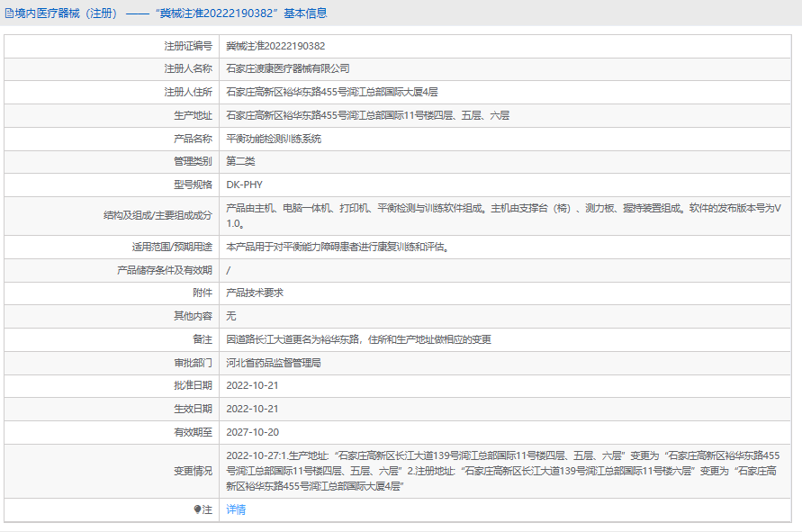Select intended use text 本产品用于对平衡能力障碍患者
Image resolution: width=802 pixels, height=532 pixels.
[338, 247]
